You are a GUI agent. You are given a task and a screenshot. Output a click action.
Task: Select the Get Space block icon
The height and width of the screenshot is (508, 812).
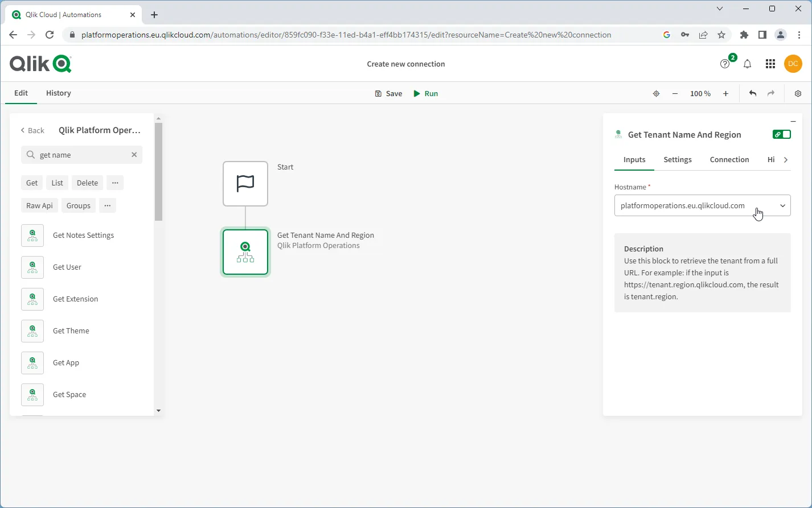tap(32, 394)
